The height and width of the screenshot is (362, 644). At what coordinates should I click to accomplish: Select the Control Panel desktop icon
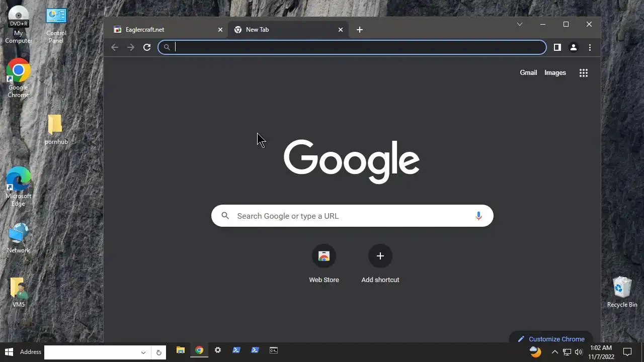[x=56, y=25]
